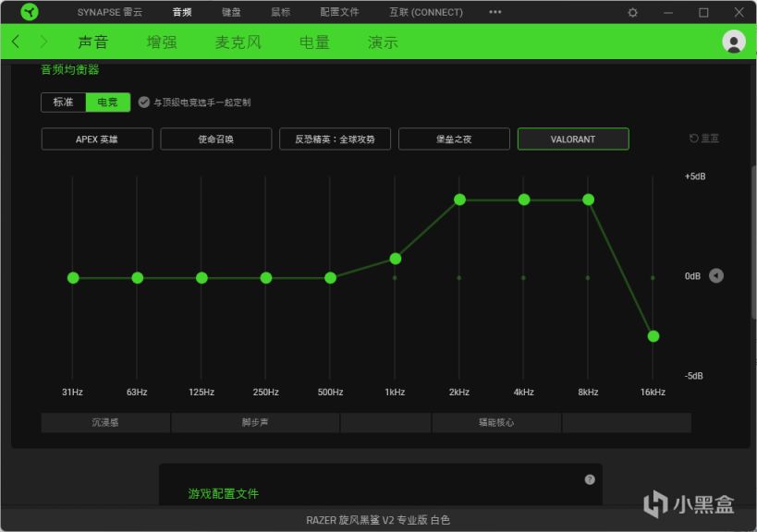Click the Razer logo icon
Screen dimensions: 757x532
(x=30, y=12)
